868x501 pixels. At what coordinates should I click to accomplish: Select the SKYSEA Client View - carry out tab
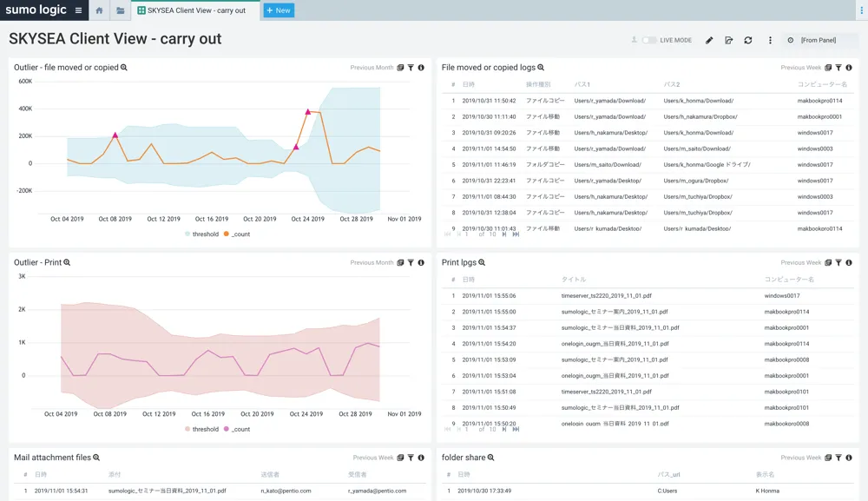click(196, 10)
